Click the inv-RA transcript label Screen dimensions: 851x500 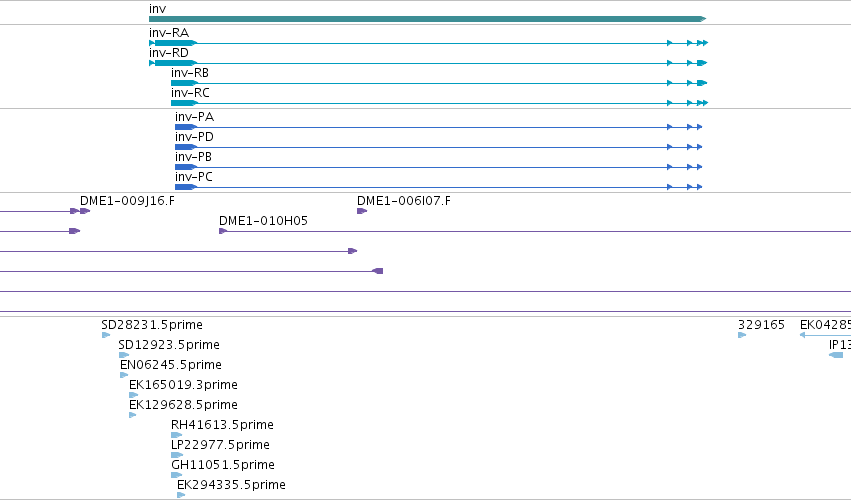pyautogui.click(x=169, y=33)
